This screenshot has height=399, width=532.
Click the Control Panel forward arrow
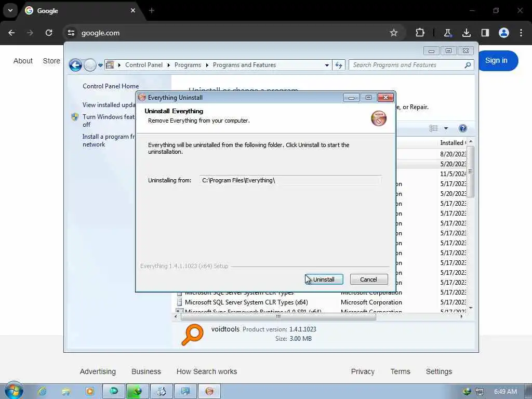click(90, 65)
